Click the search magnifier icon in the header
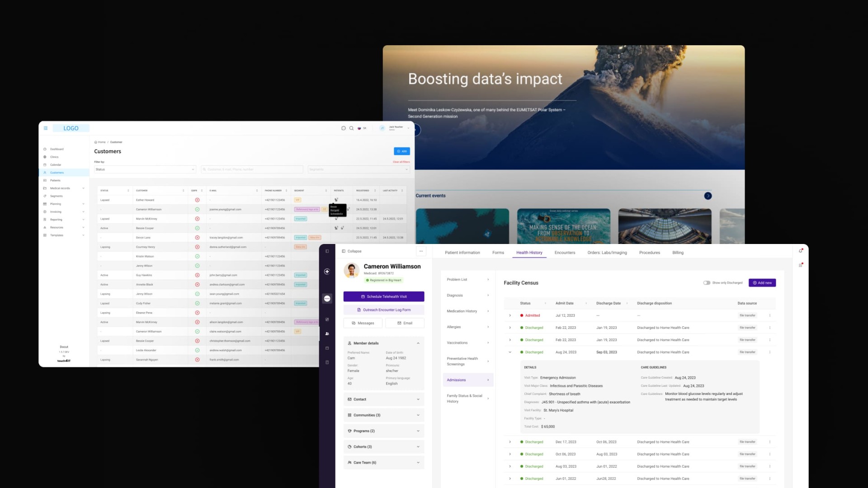 tap(351, 128)
